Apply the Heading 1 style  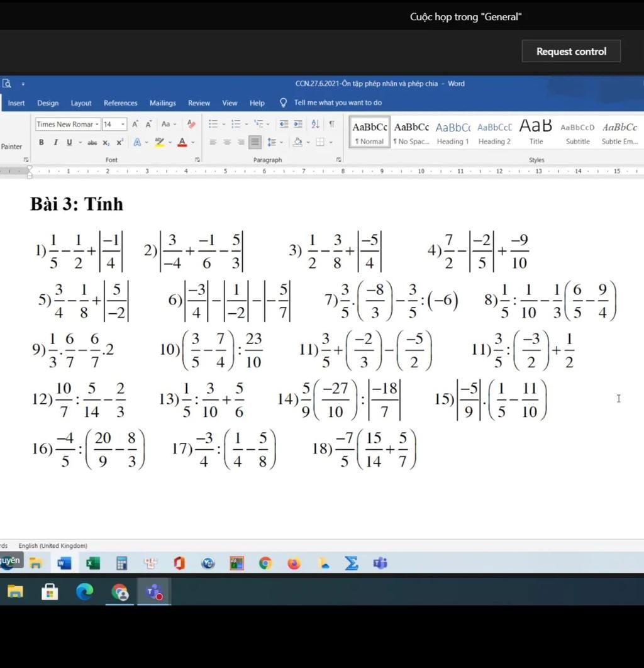453,132
